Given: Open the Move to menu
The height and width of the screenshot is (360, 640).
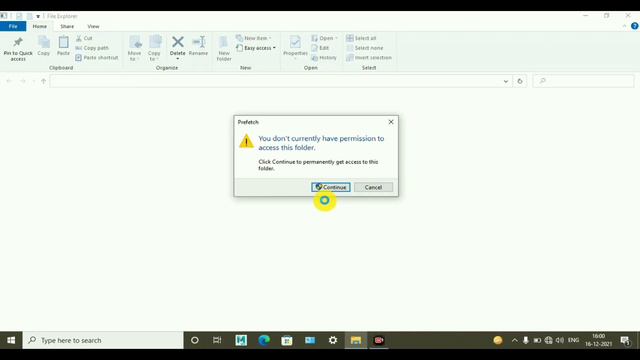Looking at the screenshot, I should 134,49.
